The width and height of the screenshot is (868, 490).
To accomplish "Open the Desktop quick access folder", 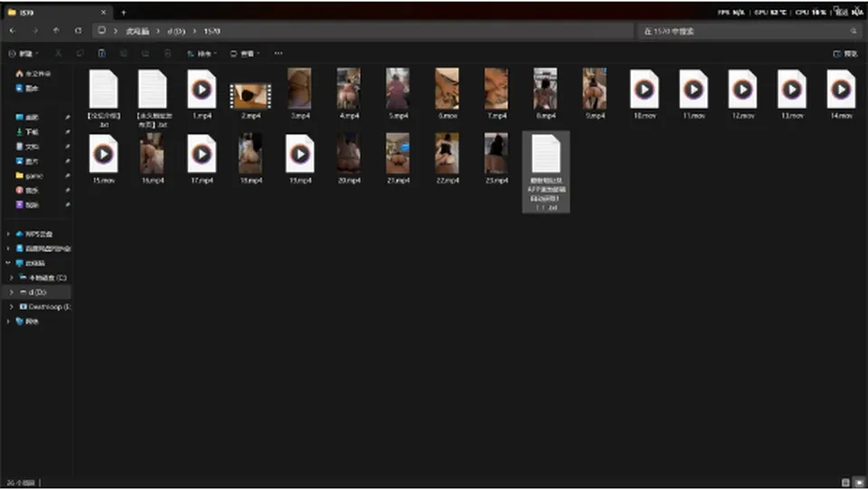I will click(28, 118).
